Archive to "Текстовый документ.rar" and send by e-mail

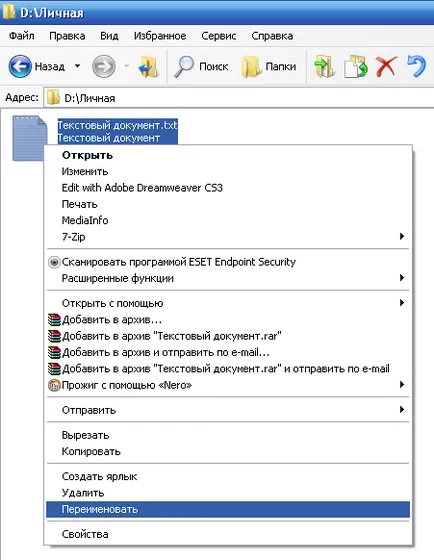pos(228,369)
